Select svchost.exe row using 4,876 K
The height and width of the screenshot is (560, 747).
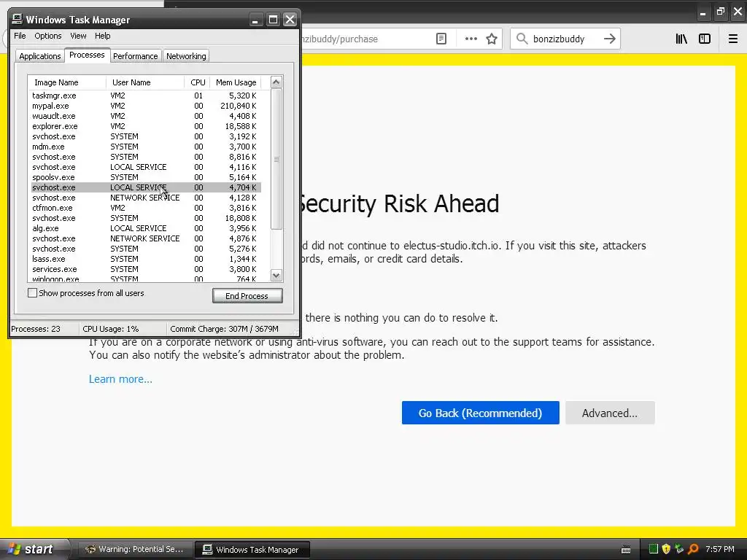[145, 238]
